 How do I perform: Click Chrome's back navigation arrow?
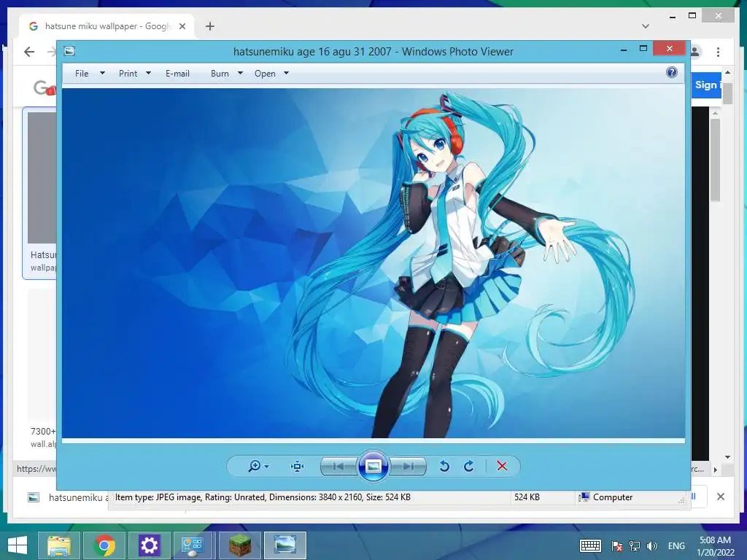tap(29, 52)
